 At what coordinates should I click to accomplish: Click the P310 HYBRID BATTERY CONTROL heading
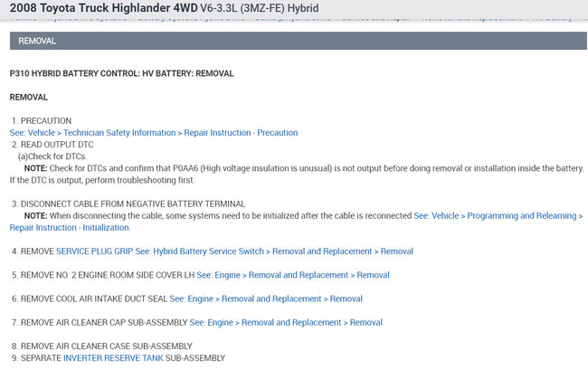coord(121,73)
